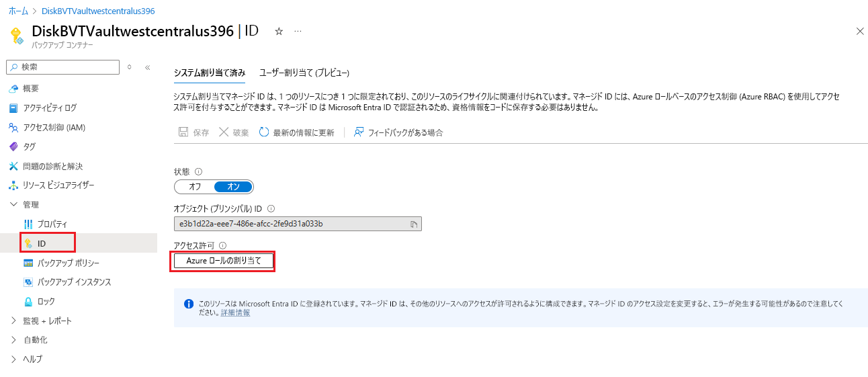Click the バックアップ ポリシー icon
The width and height of the screenshot is (868, 377).
[x=28, y=263]
